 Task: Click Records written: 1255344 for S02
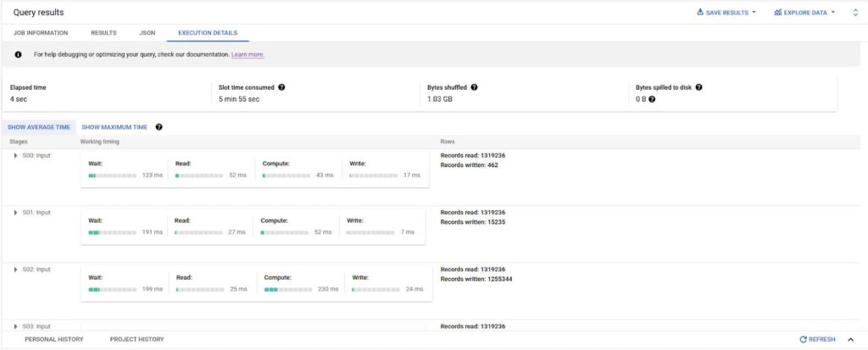click(x=476, y=279)
